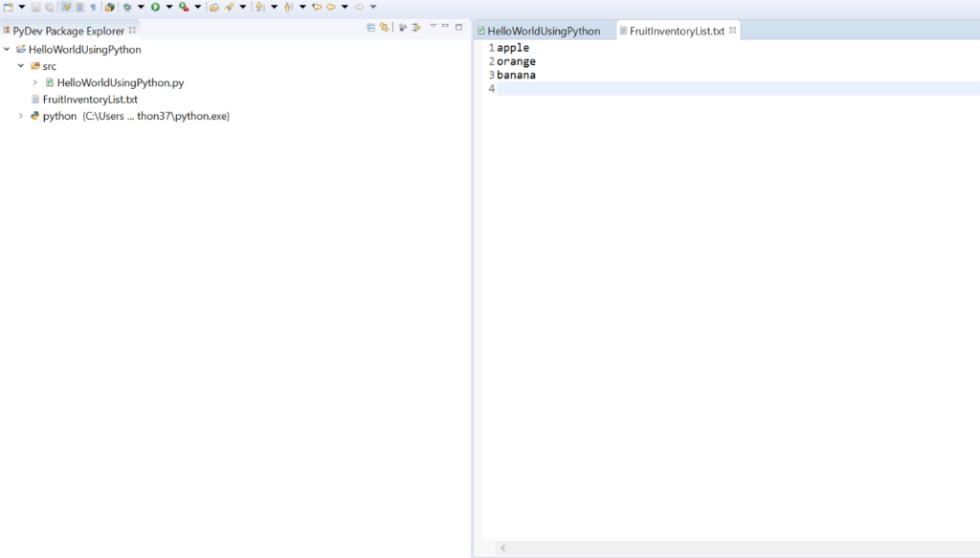Launch code coverage from the Coverage icon
Viewport: 980px width, 558px height.
184,6
